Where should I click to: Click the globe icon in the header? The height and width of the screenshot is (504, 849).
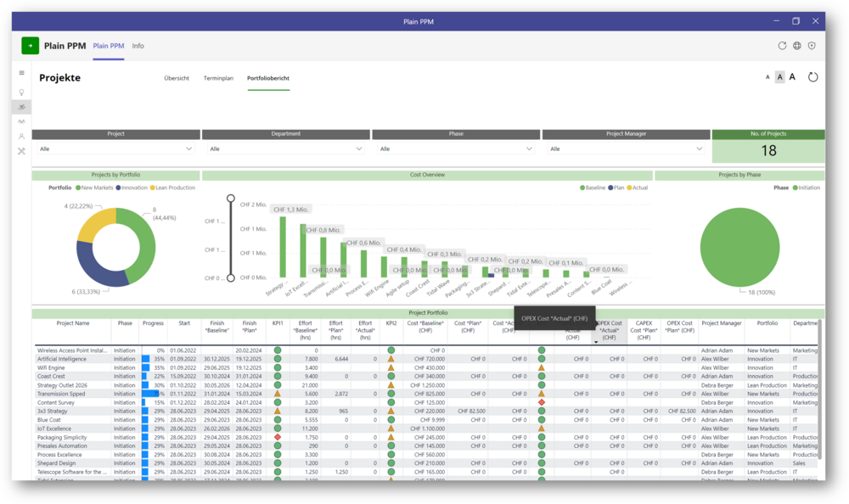coord(797,46)
